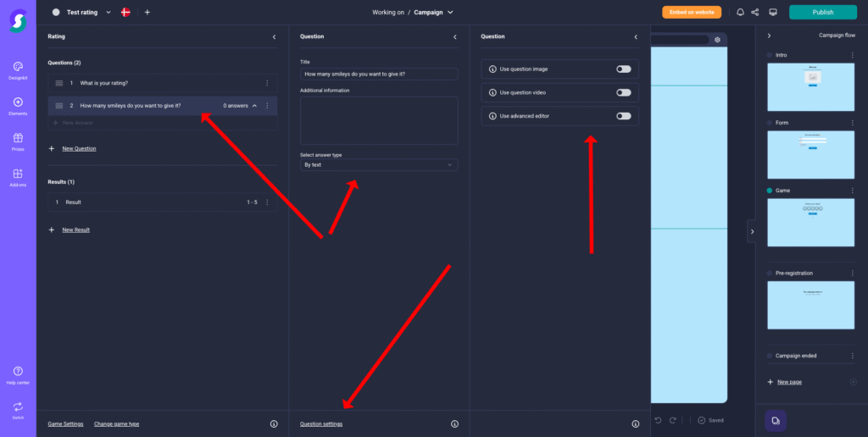Screen dimensions: 868x437
Task: Select the Result 1 - 5 row
Action: click(163, 202)
